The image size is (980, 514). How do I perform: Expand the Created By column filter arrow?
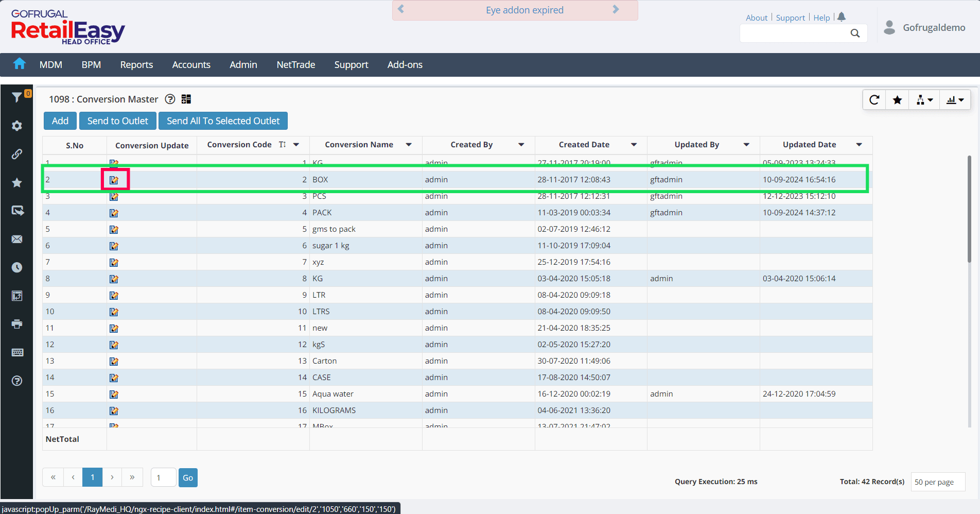tap(521, 145)
